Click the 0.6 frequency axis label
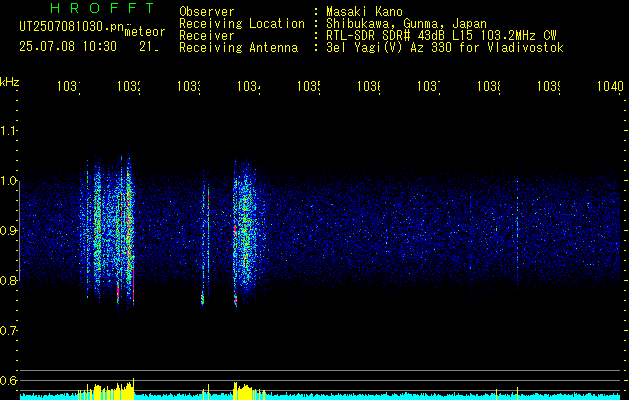This screenshot has height=400, width=629. [x=8, y=380]
